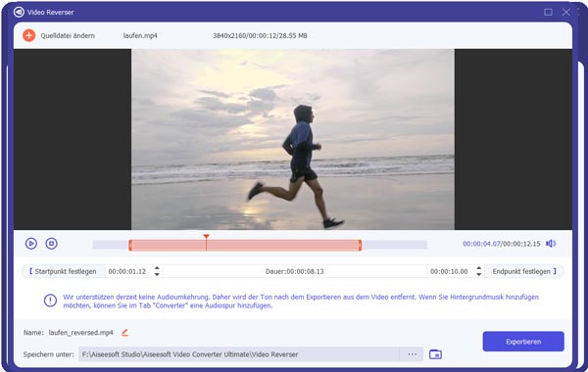Click the Dauer:00:00:08.13 duration text
This screenshot has width=588, height=372.
[x=294, y=271]
